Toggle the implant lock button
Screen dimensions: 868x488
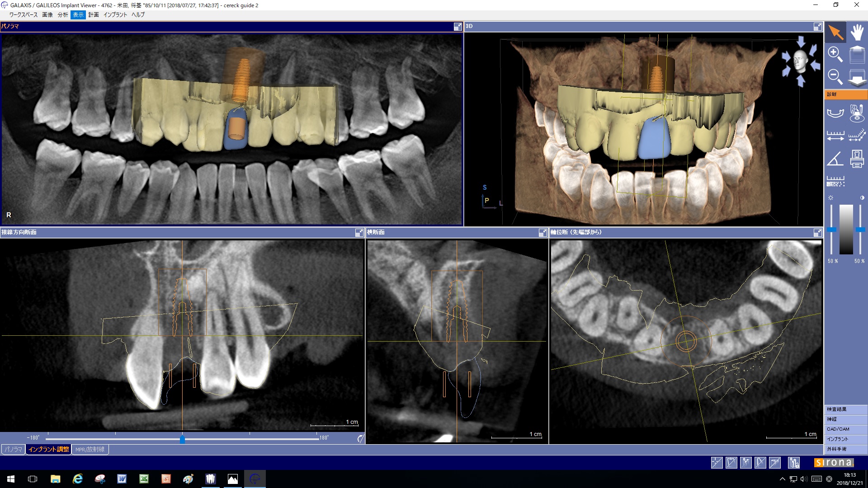point(793,462)
